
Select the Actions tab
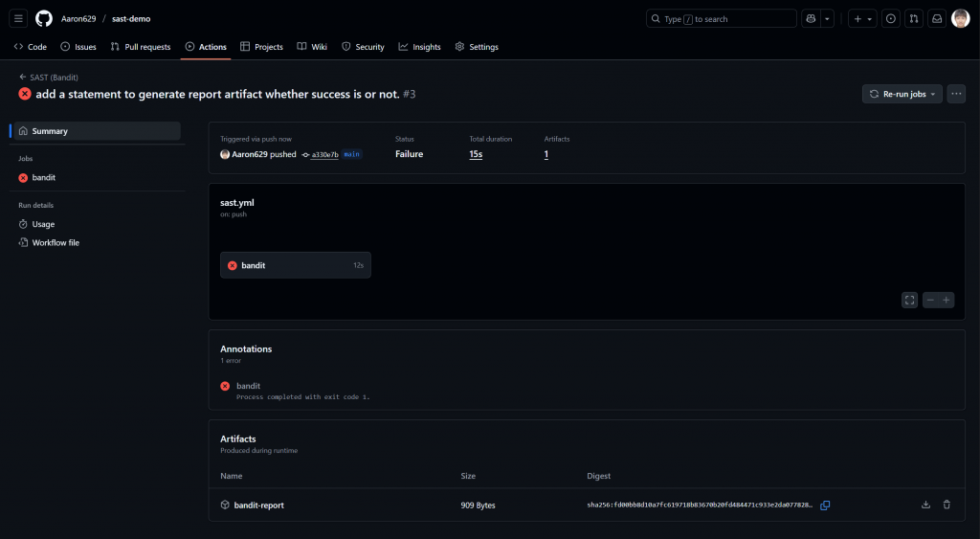click(x=206, y=47)
